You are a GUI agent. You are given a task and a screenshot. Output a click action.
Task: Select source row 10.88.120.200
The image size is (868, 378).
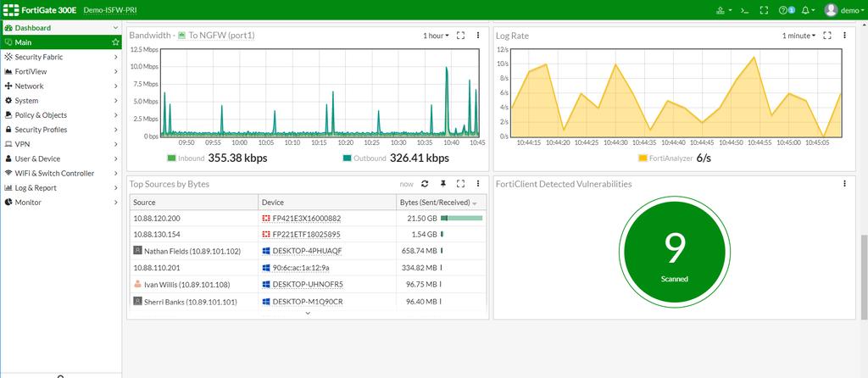click(x=309, y=218)
